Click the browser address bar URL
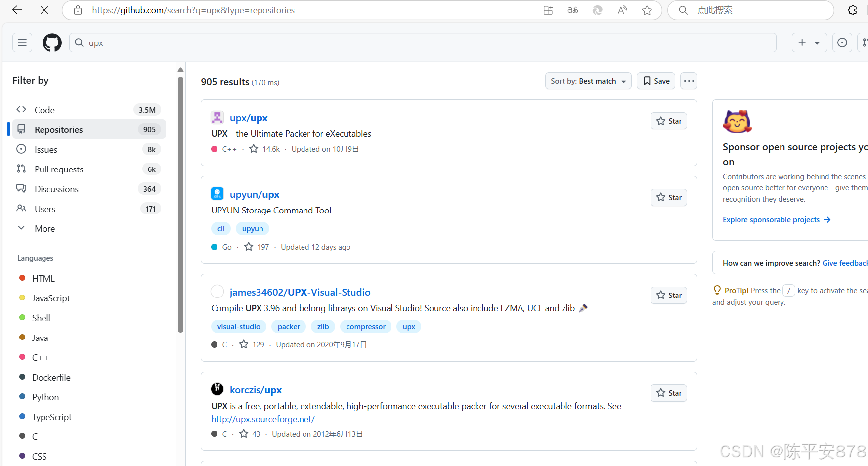This screenshot has height=466, width=868. point(193,10)
